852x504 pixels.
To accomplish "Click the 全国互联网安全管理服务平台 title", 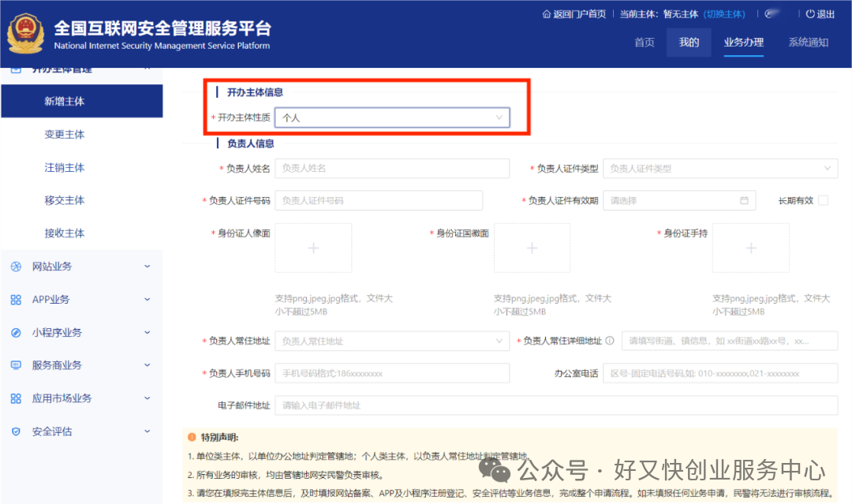I will pyautogui.click(x=163, y=28).
